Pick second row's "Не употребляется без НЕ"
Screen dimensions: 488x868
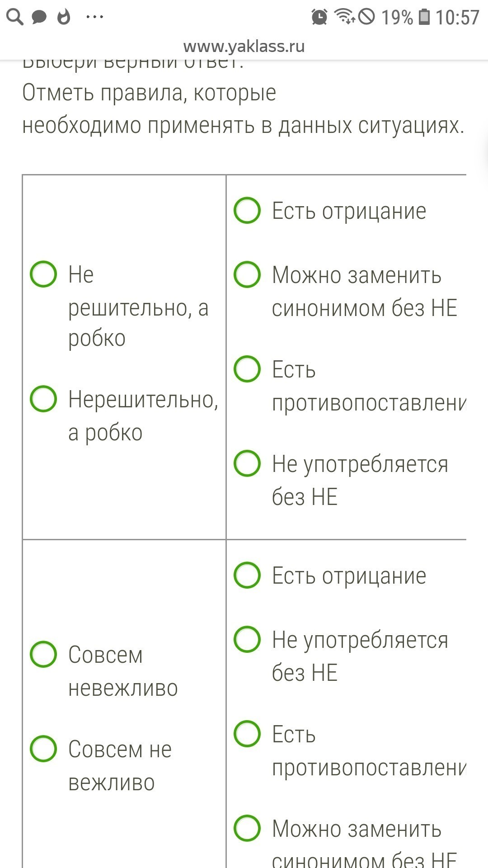(247, 639)
